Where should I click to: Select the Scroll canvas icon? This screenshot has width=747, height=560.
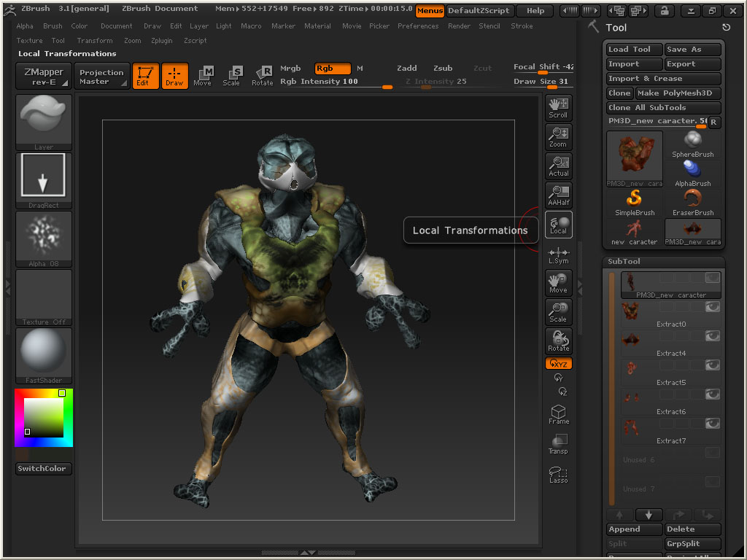tap(558, 107)
